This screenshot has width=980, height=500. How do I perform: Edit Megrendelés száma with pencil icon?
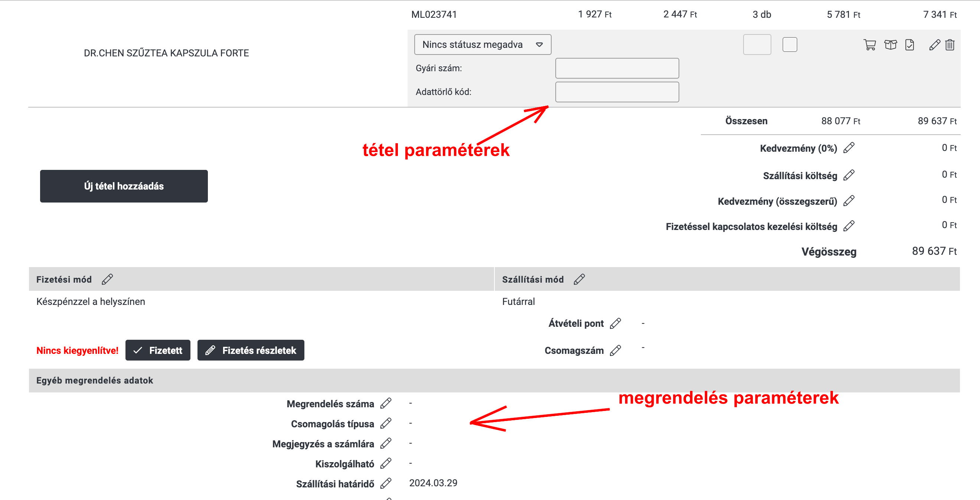386,404
